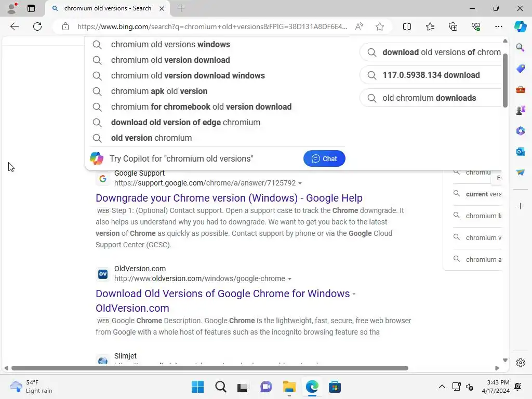This screenshot has width=532, height=399.
Task: Open sidebar Shopping tag icon
Action: pyautogui.click(x=520, y=69)
